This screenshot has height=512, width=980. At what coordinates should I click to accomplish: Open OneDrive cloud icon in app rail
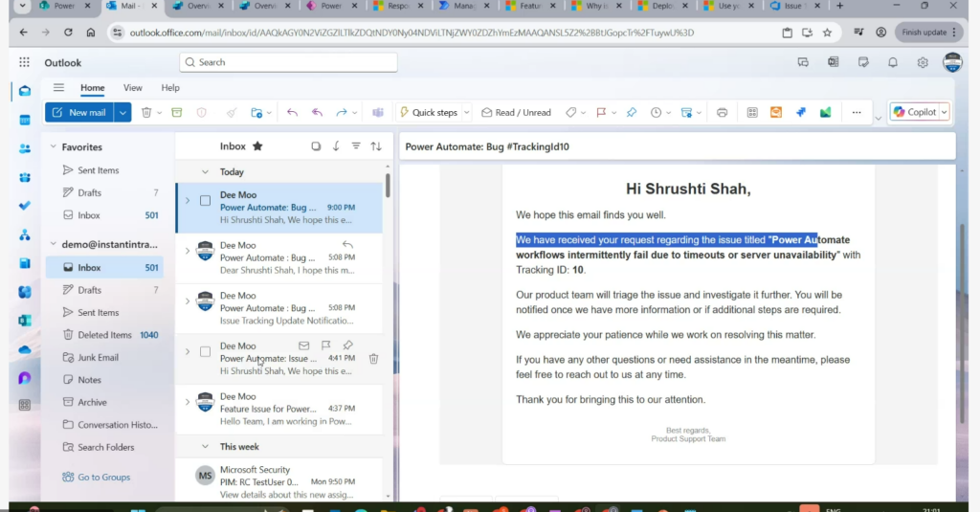(x=24, y=349)
